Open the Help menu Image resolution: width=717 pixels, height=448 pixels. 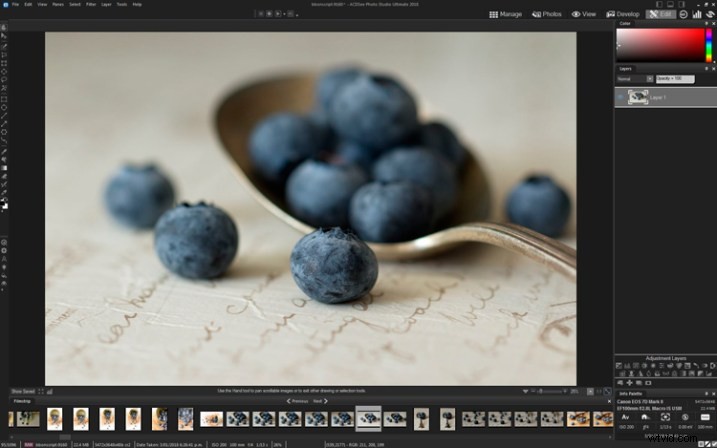137,4
